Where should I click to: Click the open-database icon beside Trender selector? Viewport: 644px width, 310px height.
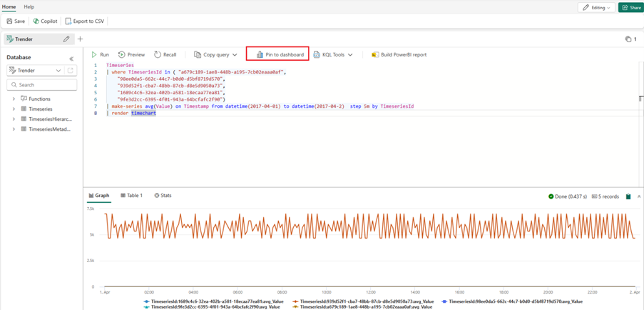71,70
